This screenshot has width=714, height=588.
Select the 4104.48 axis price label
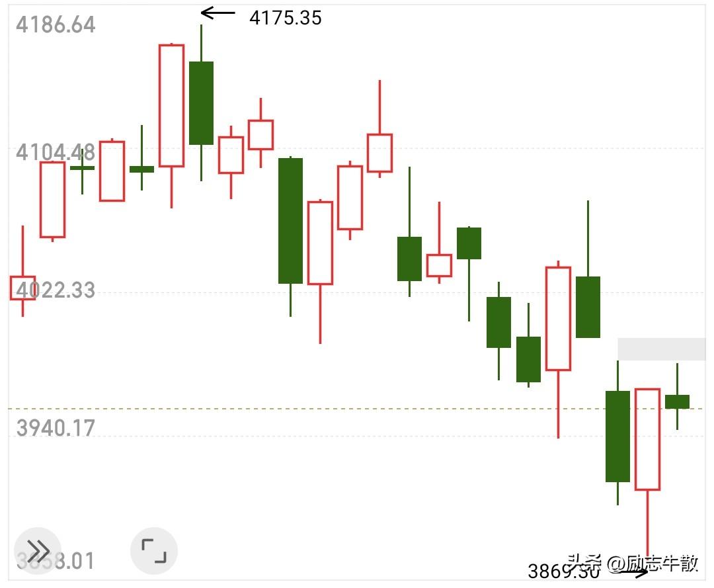56,152
